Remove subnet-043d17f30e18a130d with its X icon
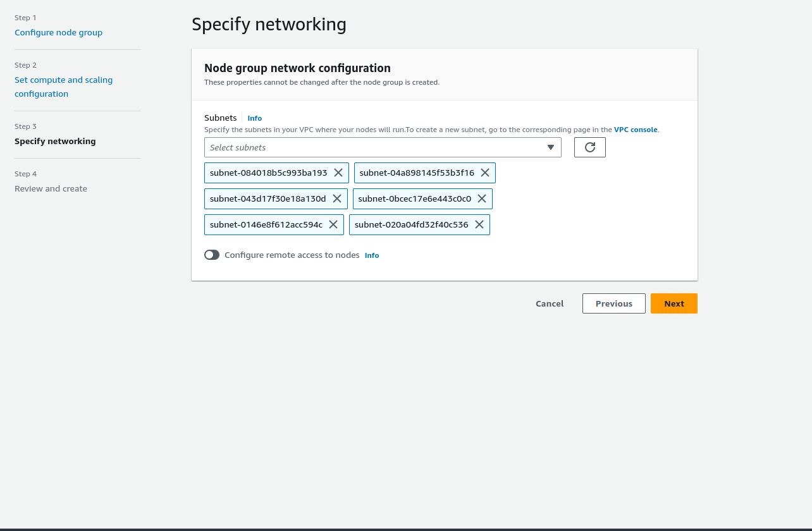Image resolution: width=812 pixels, height=531 pixels. pyautogui.click(x=337, y=198)
